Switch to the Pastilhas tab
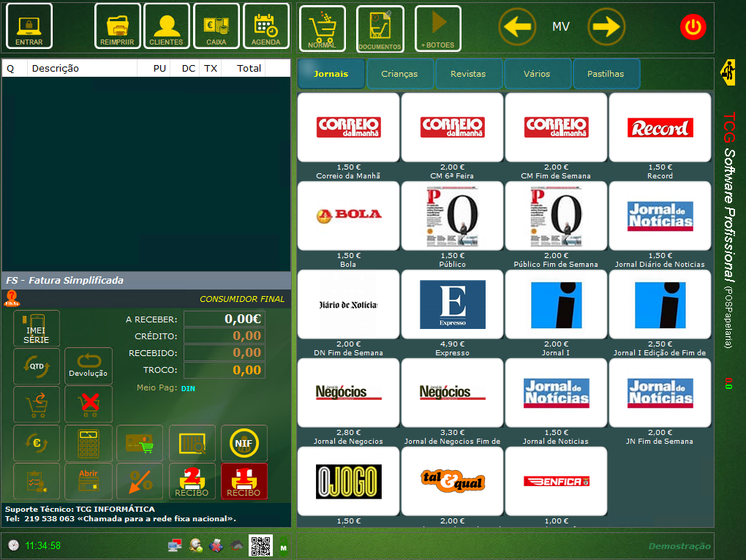The image size is (746, 560). (x=606, y=74)
